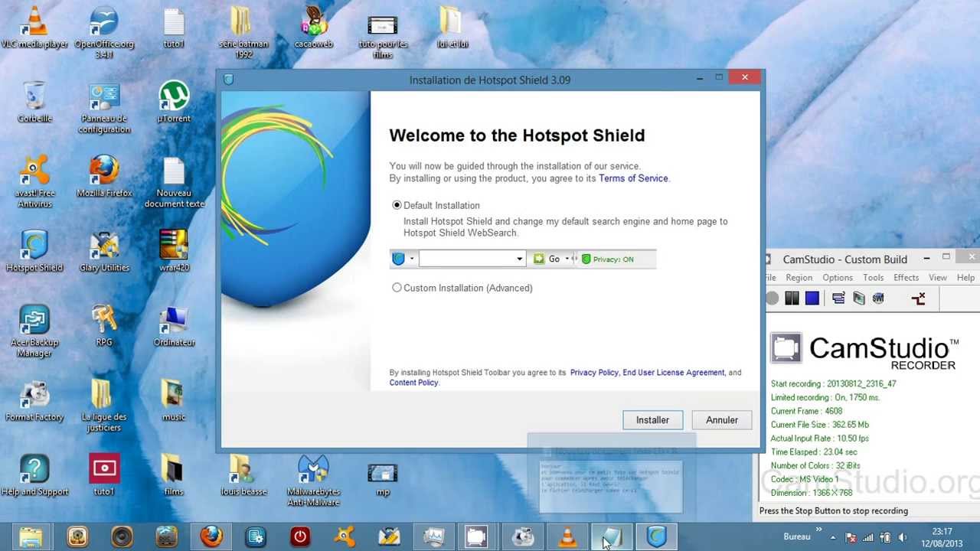This screenshot has height=551, width=980.
Task: Open the Content Policy link
Action: pyautogui.click(x=413, y=383)
